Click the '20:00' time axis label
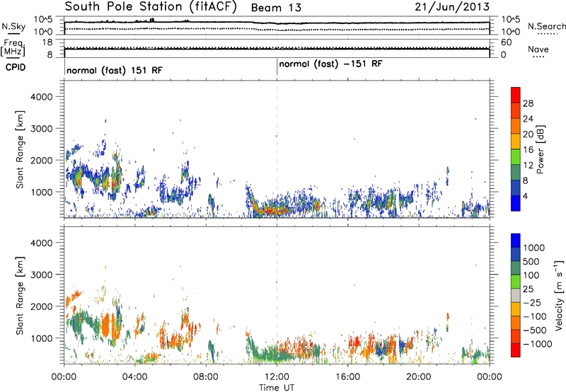The height and width of the screenshot is (392, 566). pos(419,377)
